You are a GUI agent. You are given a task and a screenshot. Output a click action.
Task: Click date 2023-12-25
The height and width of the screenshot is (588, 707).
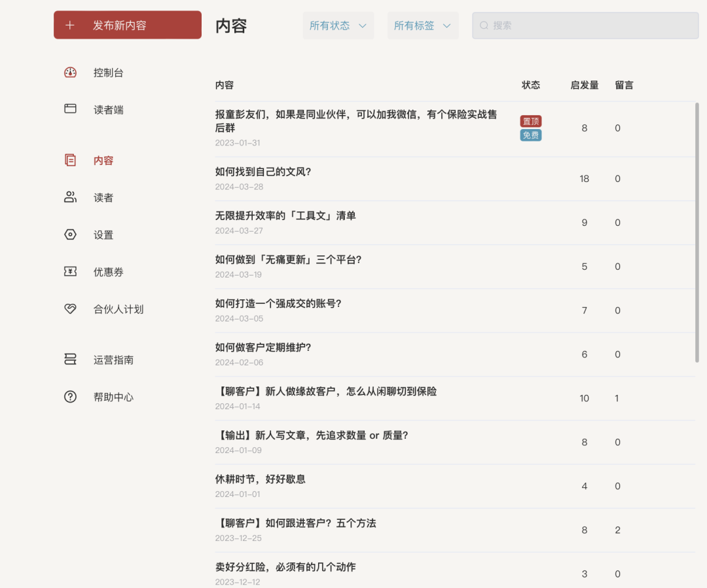pyautogui.click(x=238, y=538)
